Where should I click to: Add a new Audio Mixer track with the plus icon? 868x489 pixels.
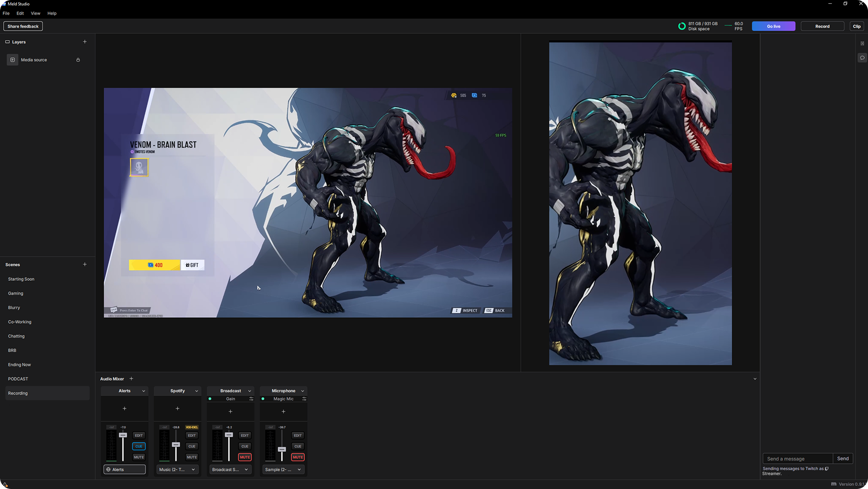pyautogui.click(x=131, y=379)
